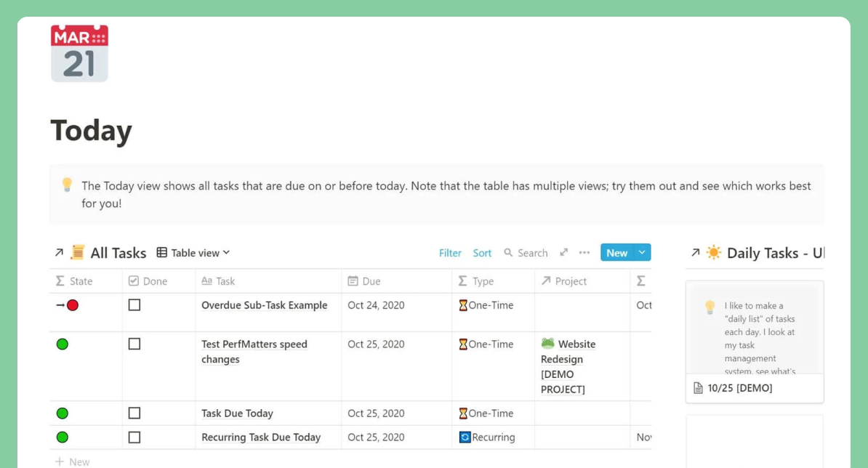
Task: Open the three-dot more options menu
Action: (x=584, y=252)
